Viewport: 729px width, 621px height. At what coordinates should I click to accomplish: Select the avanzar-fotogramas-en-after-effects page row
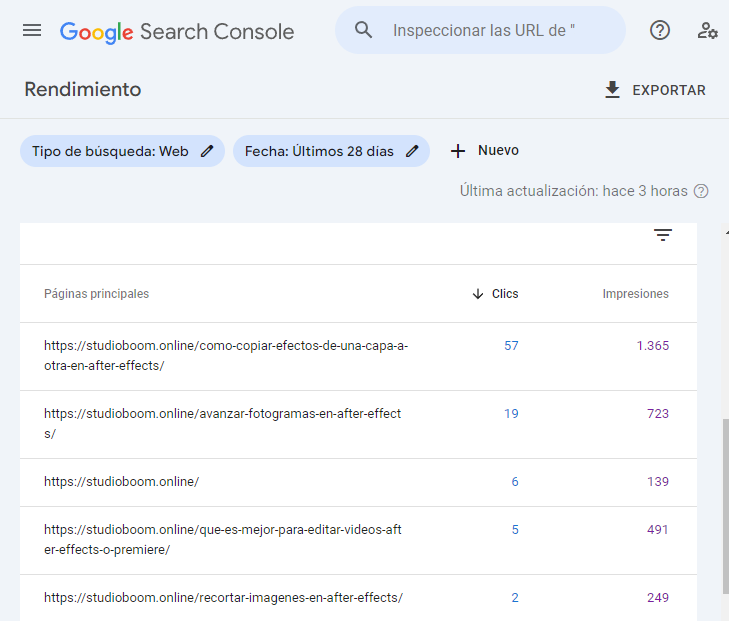coord(222,423)
